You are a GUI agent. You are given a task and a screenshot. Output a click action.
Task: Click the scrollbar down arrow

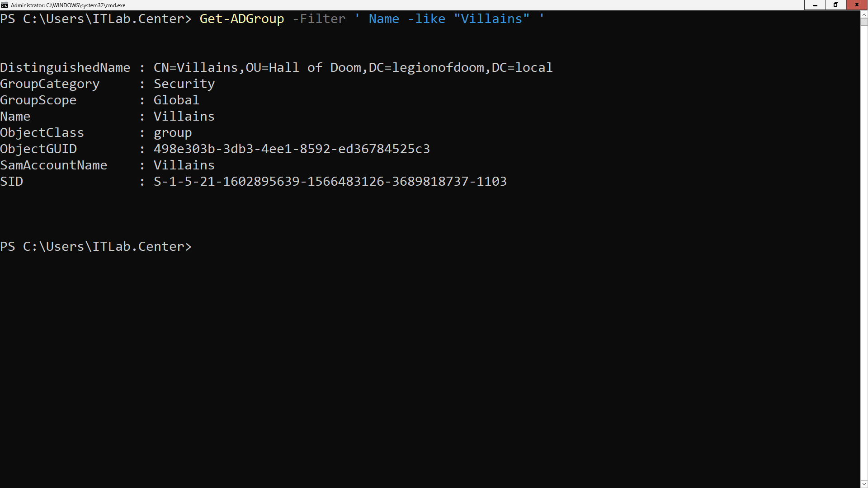(x=864, y=484)
